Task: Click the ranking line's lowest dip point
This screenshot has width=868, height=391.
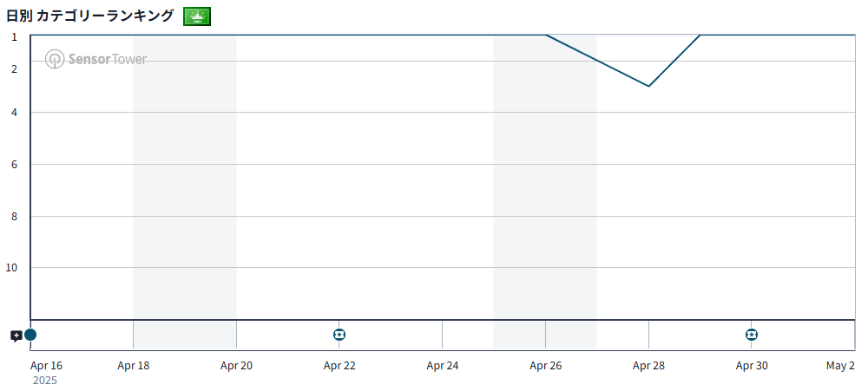Action: point(648,86)
